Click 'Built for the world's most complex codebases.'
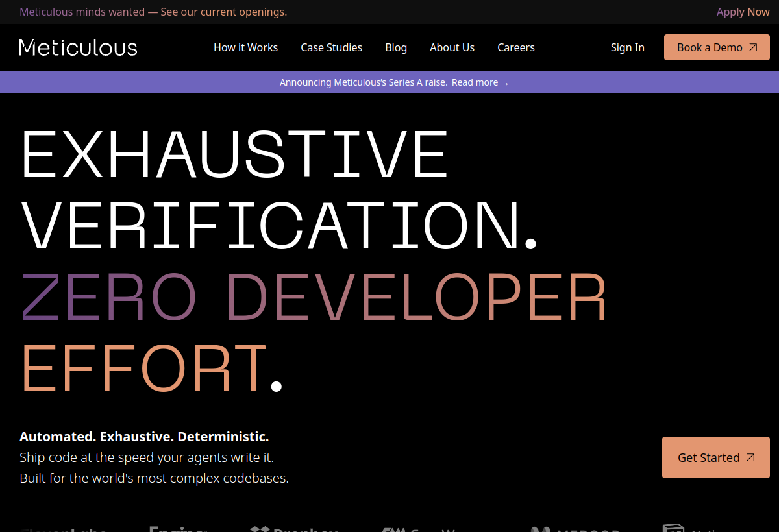This screenshot has height=532, width=779. coord(154,478)
